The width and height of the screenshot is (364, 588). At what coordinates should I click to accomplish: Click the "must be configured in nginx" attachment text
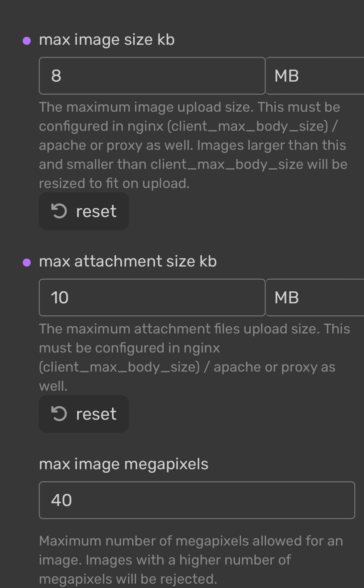click(130, 348)
